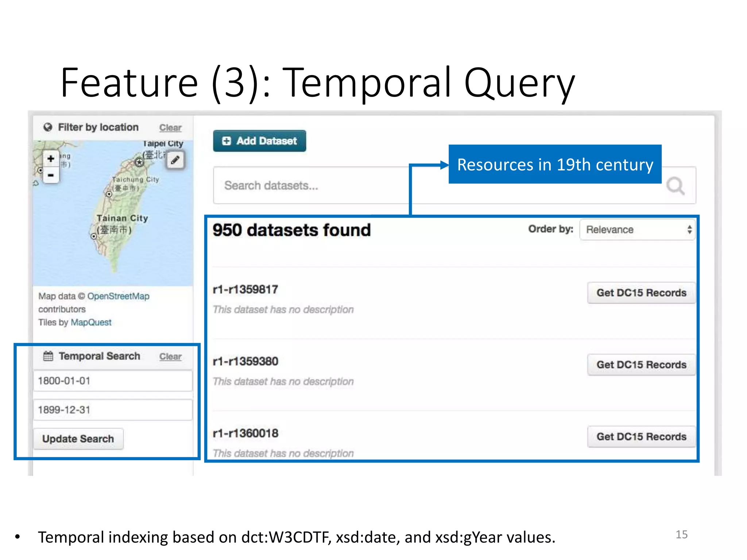Viewport: 747px width, 560px height.
Task: Clear the location filter
Action: click(x=170, y=128)
